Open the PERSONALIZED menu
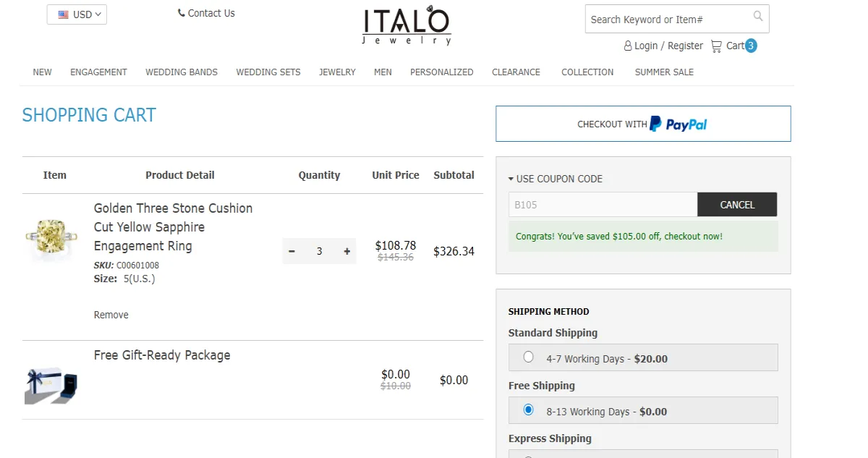Screen dimensions: 868x458 [442, 72]
